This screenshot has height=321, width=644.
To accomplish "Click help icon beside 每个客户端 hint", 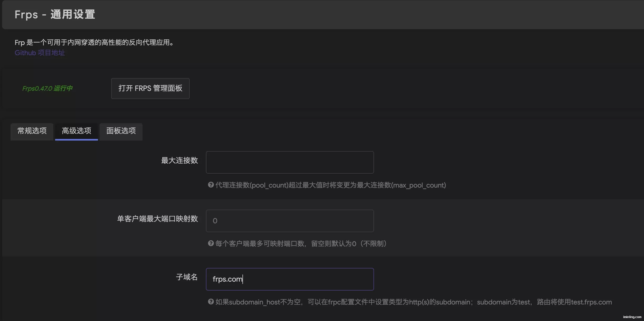I will pos(211,244).
